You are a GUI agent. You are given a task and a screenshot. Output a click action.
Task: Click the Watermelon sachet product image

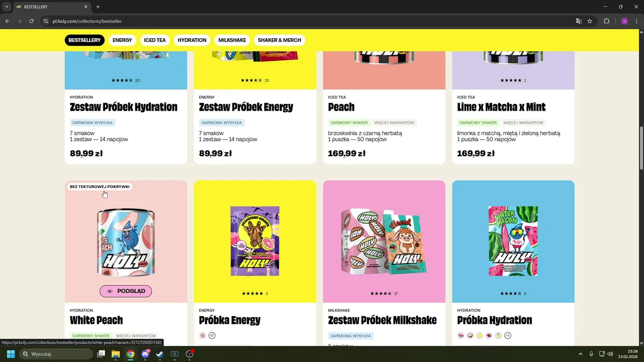513,241
